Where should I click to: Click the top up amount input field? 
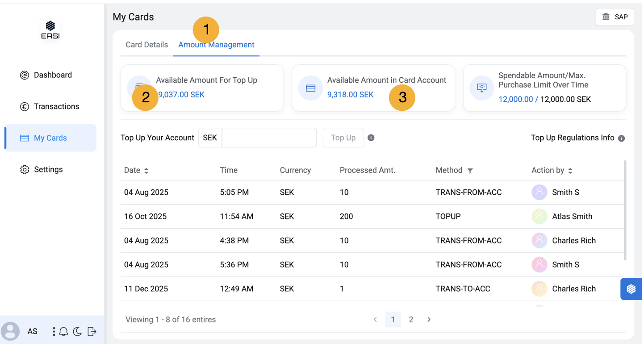[269, 138]
